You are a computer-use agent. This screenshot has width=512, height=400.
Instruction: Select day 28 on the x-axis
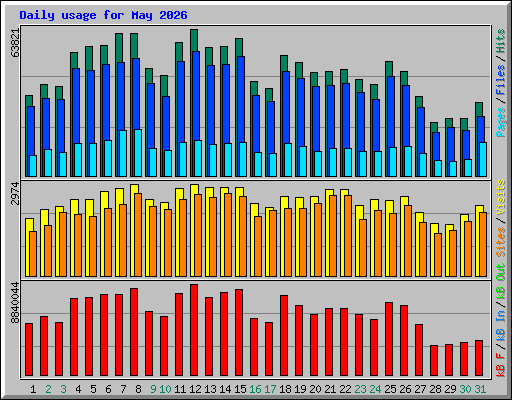[435, 389]
